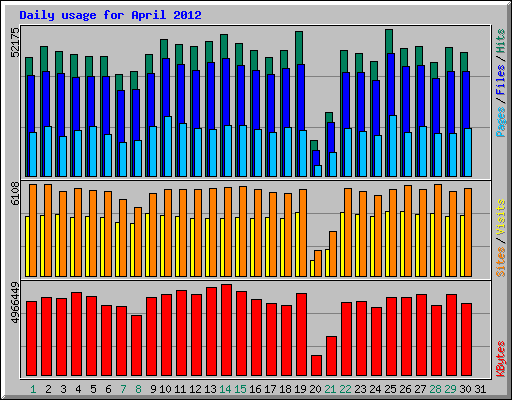The height and width of the screenshot is (400, 512).
Task: Click the green hits bar for day 19
Action: pos(299,48)
